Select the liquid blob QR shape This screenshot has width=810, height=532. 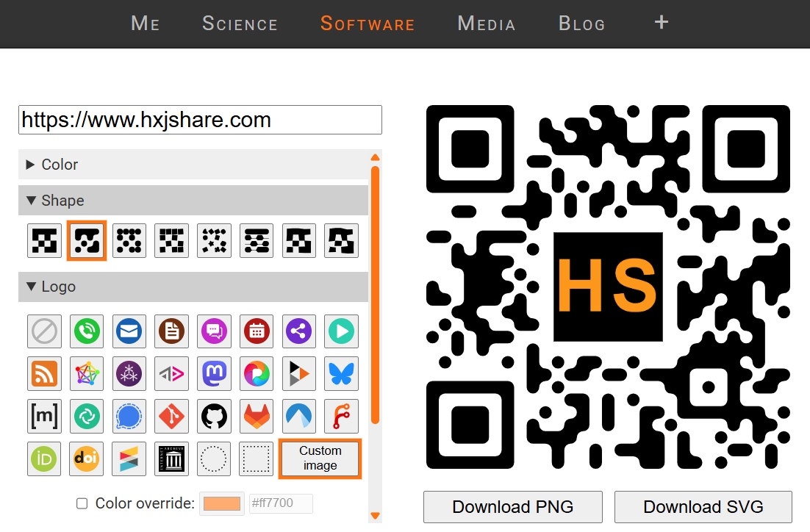coord(87,241)
